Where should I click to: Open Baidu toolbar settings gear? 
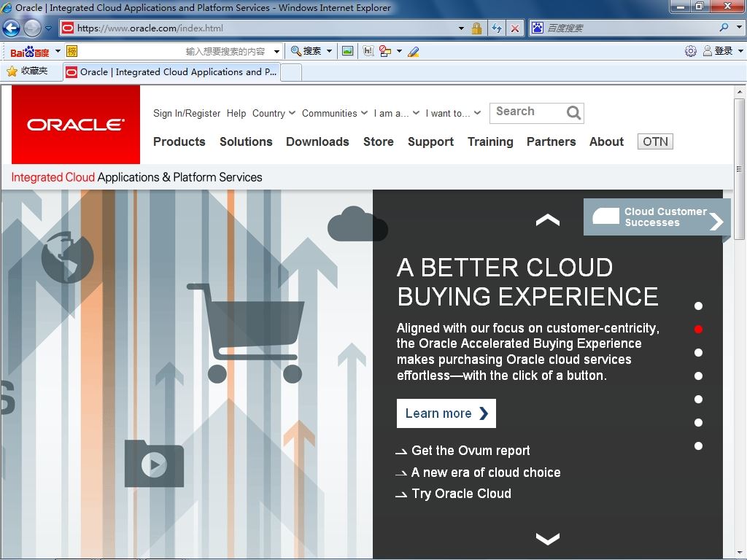point(690,51)
